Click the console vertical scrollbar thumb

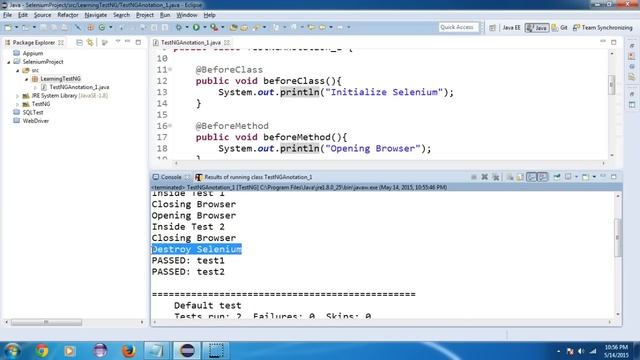[x=618, y=238]
